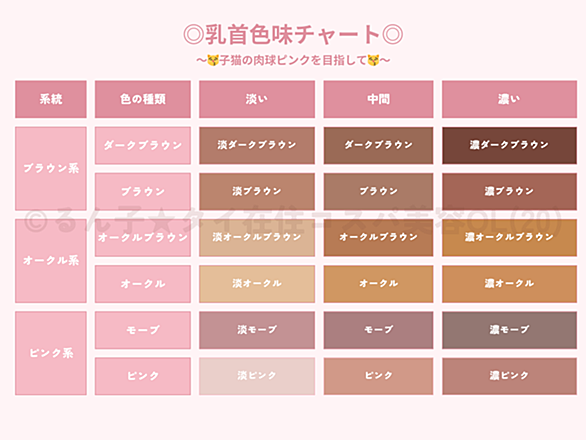Click the cat emoji before 子猫の肉球

click(x=212, y=60)
